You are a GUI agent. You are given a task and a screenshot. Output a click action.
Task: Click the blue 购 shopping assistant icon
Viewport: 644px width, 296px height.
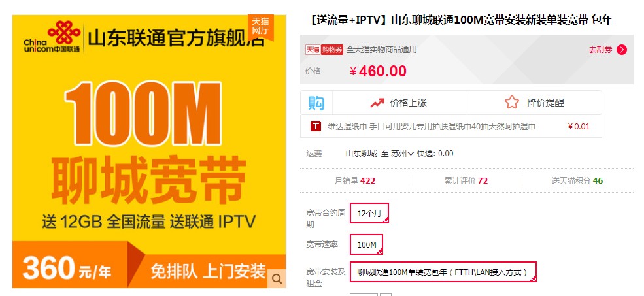click(316, 103)
